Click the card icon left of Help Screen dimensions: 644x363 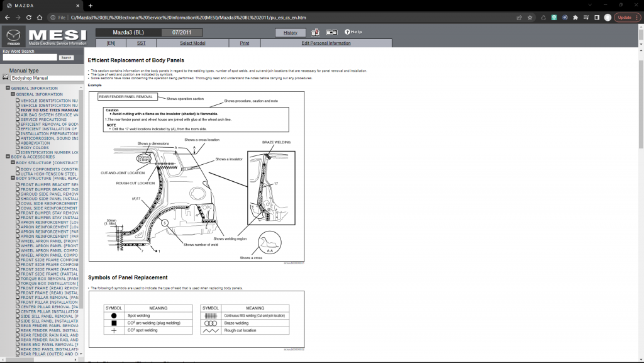click(331, 32)
